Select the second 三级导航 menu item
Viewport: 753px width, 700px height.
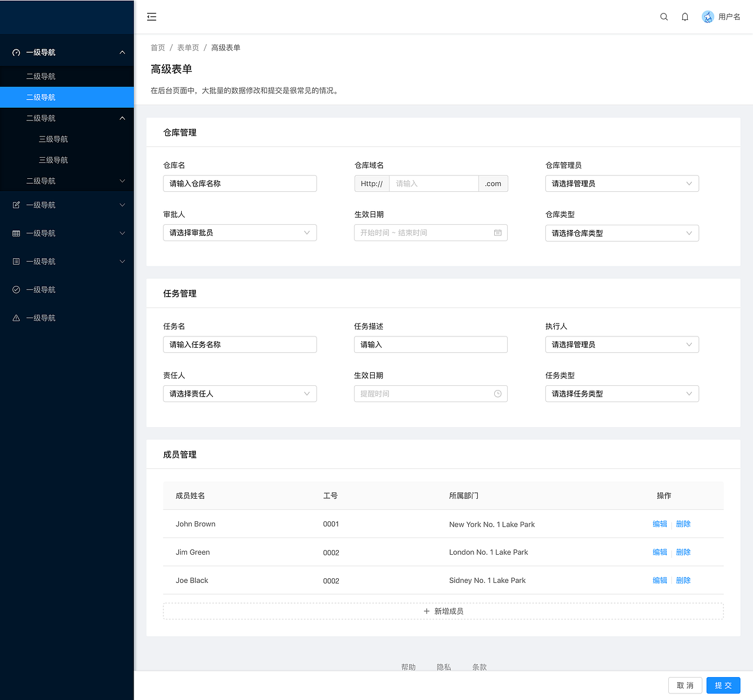point(67,160)
